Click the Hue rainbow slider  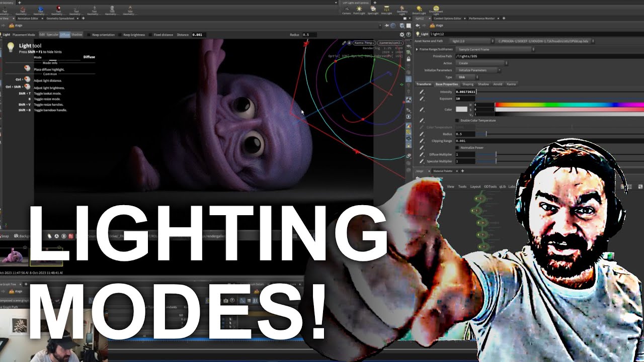tap(569, 105)
